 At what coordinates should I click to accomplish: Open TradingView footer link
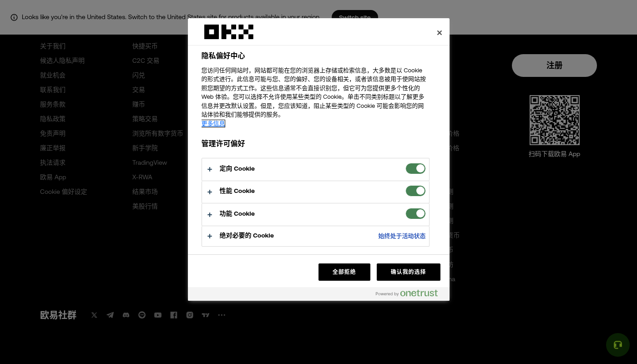[x=150, y=163]
